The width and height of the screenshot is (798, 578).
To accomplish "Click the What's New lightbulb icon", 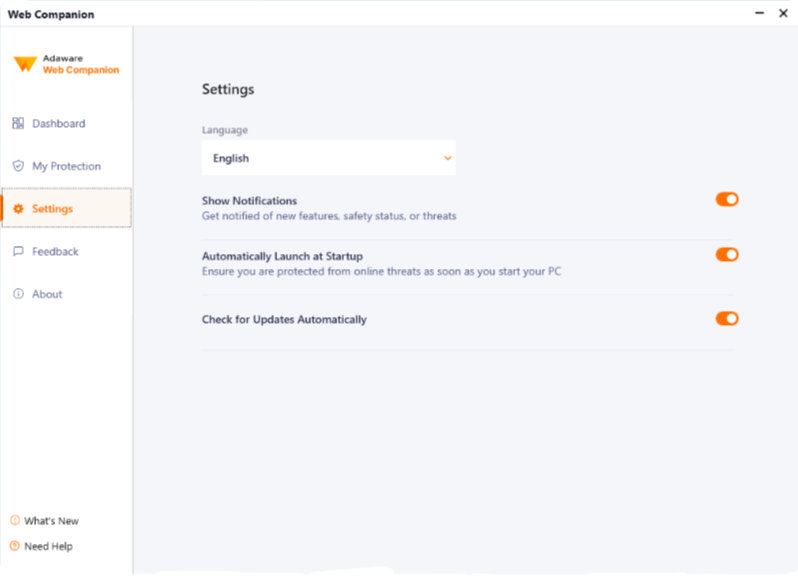I will pos(15,521).
